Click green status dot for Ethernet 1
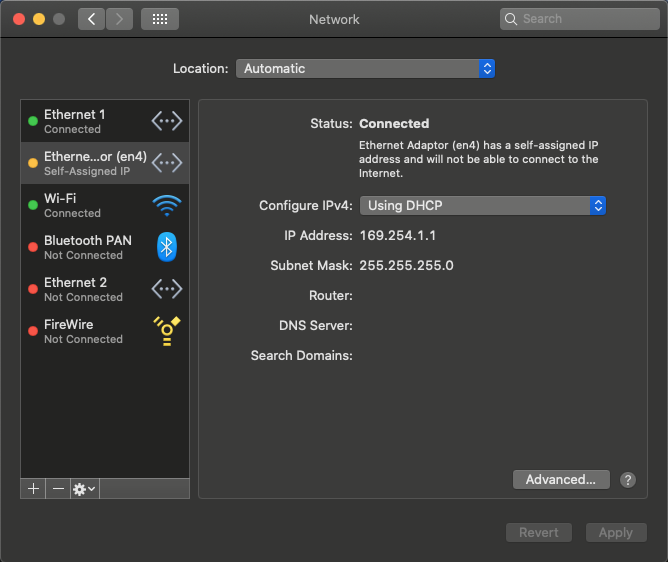Image resolution: width=668 pixels, height=562 pixels. click(33, 121)
